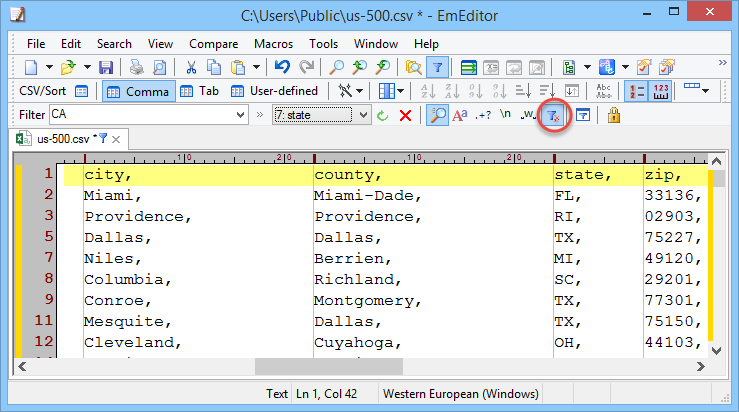The width and height of the screenshot is (739, 412).
Task: Click the padlock lock filter icon
Action: click(x=614, y=115)
